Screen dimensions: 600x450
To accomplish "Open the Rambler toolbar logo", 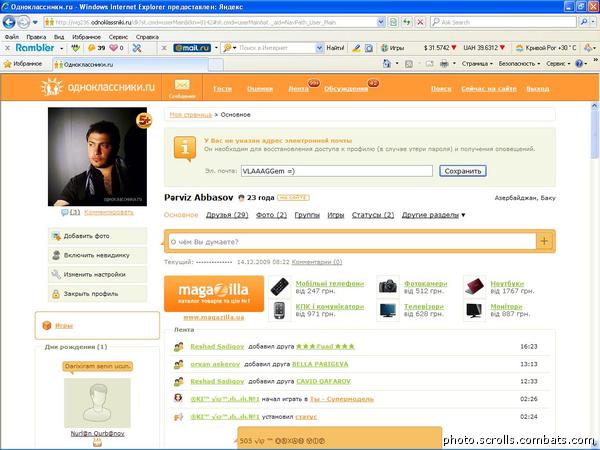I will [x=35, y=48].
